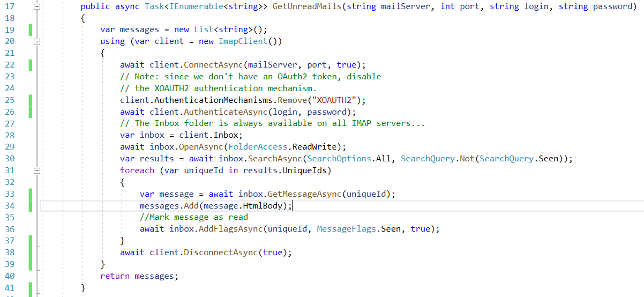The height and width of the screenshot is (297, 644).
Task: Click line number 22 in the gutter
Action: pos(10,65)
